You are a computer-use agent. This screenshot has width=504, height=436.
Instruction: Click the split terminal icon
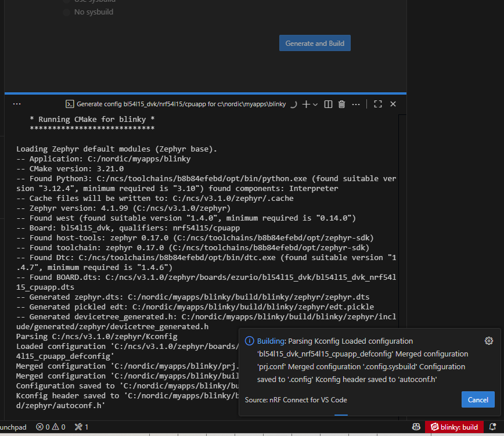click(328, 104)
